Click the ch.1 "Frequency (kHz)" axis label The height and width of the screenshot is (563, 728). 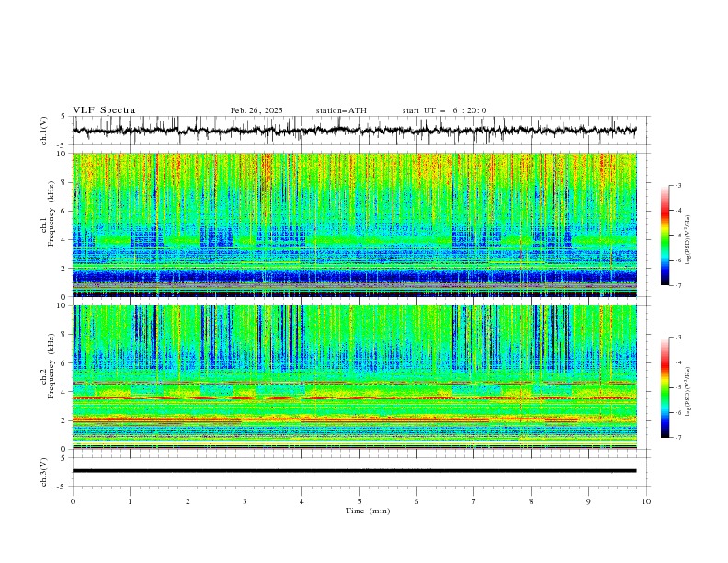[x=51, y=213]
